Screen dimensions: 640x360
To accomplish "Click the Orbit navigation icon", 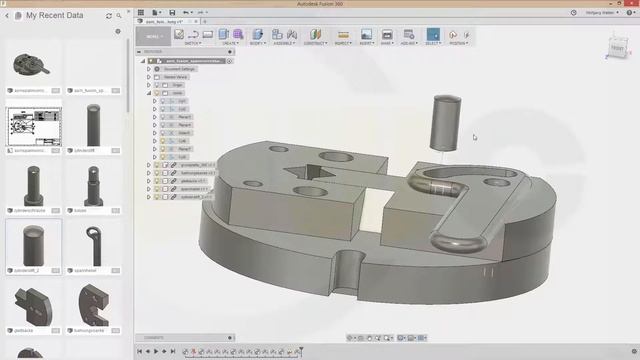I will [350, 338].
